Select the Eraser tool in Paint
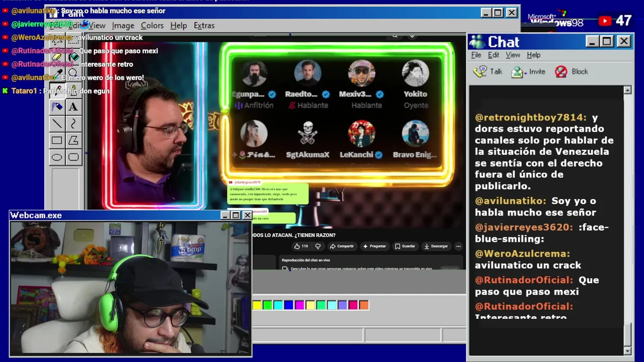The image size is (644, 362). [x=57, y=57]
